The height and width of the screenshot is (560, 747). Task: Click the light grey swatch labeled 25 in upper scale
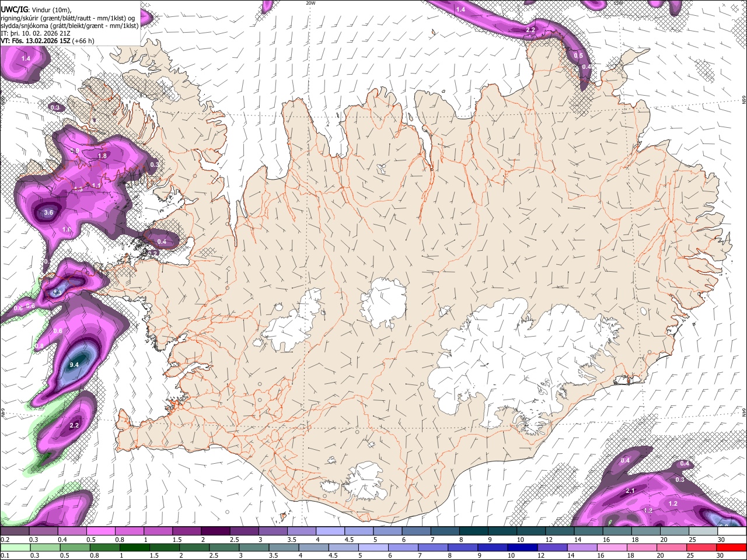[x=703, y=531]
